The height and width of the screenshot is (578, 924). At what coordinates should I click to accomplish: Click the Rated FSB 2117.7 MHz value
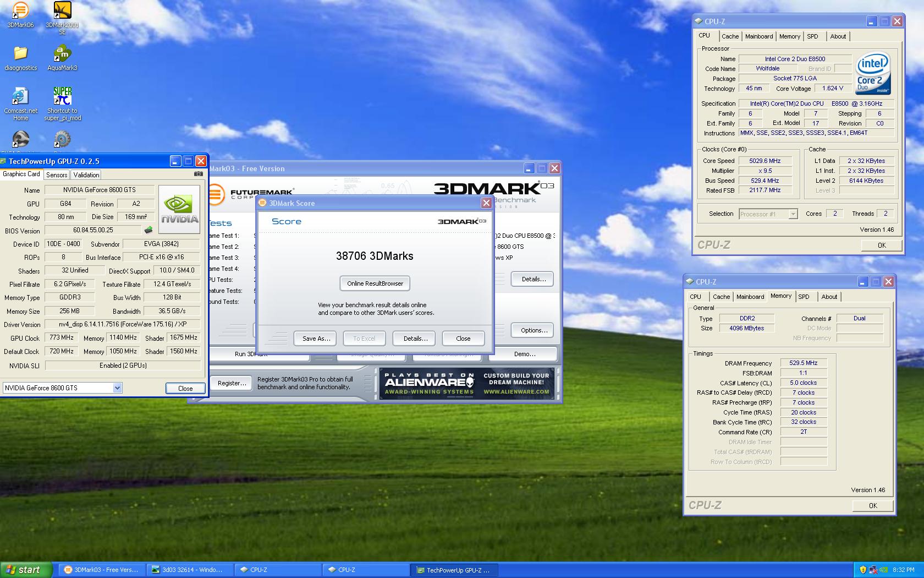pos(765,190)
